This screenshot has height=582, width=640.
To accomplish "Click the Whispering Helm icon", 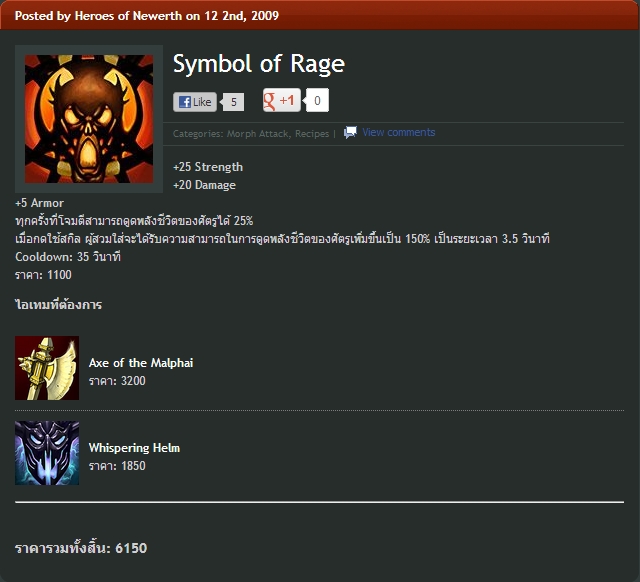I will coord(47,453).
